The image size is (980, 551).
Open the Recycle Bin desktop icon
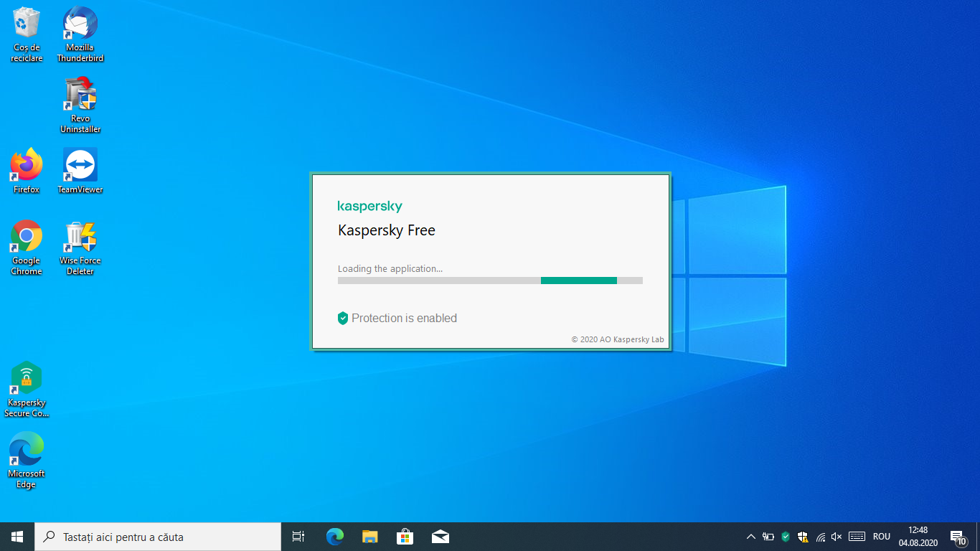27,34
